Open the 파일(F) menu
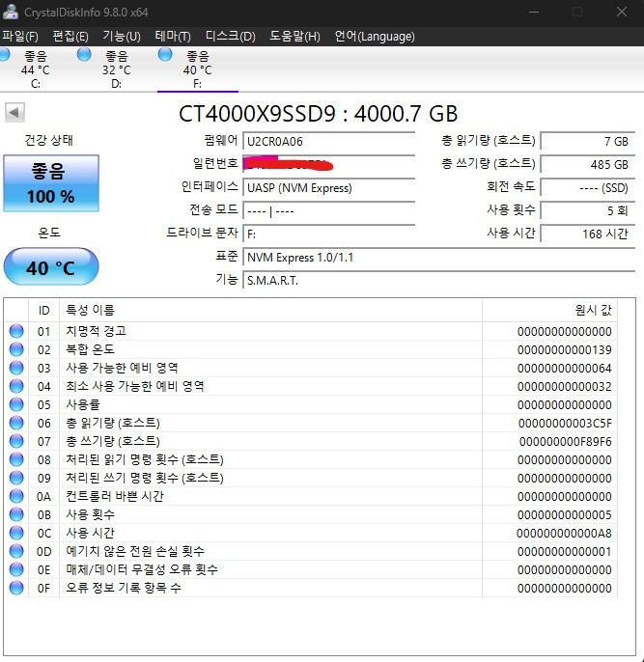Screen dimensions: 644x662 tap(20, 37)
